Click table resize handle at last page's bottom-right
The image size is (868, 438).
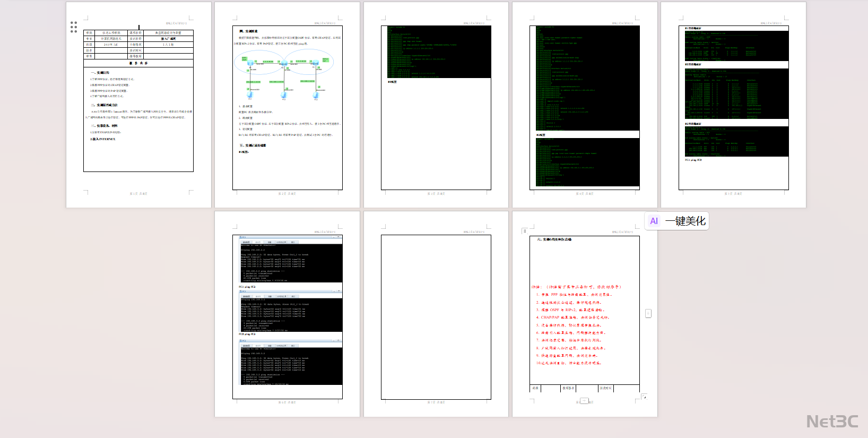[644, 397]
